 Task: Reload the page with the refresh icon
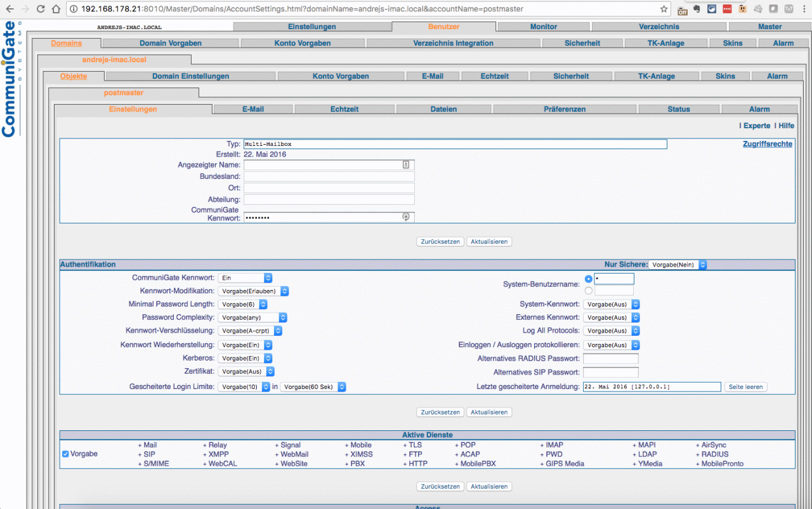click(41, 9)
